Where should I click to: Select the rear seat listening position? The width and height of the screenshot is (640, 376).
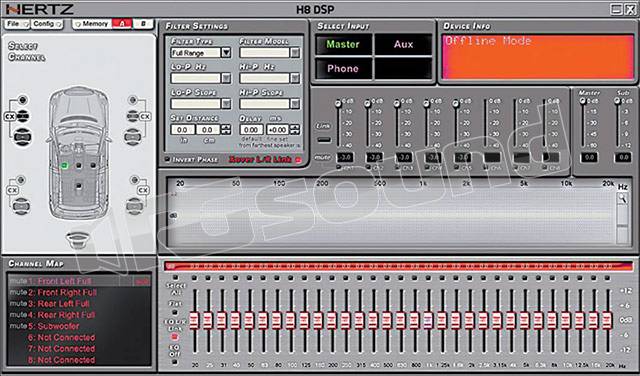78,186
